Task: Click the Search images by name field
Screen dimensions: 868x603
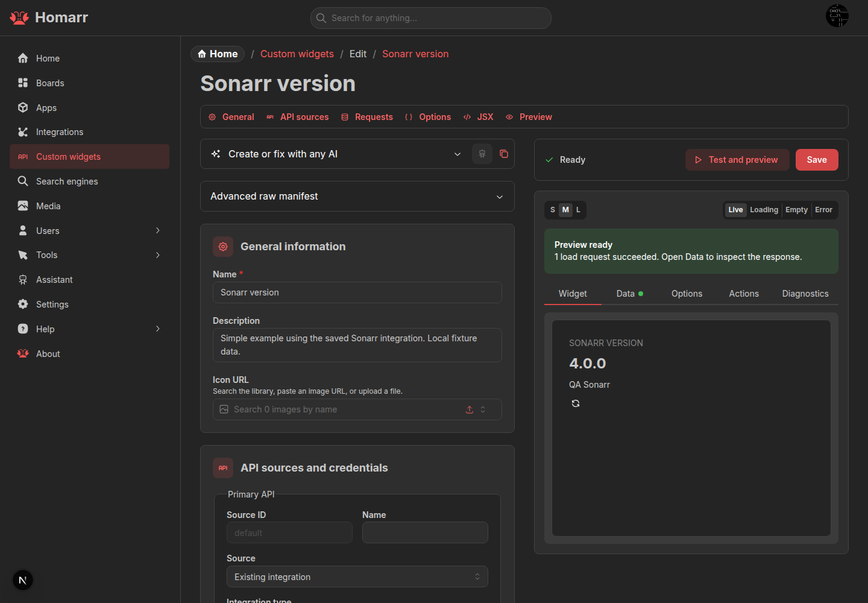Action: click(357, 409)
